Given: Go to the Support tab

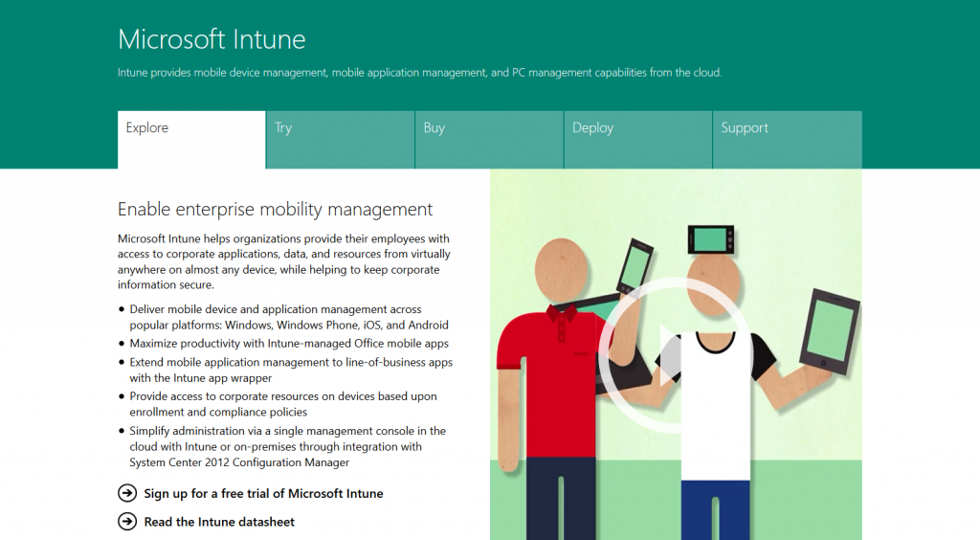Looking at the screenshot, I should pyautogui.click(x=787, y=140).
